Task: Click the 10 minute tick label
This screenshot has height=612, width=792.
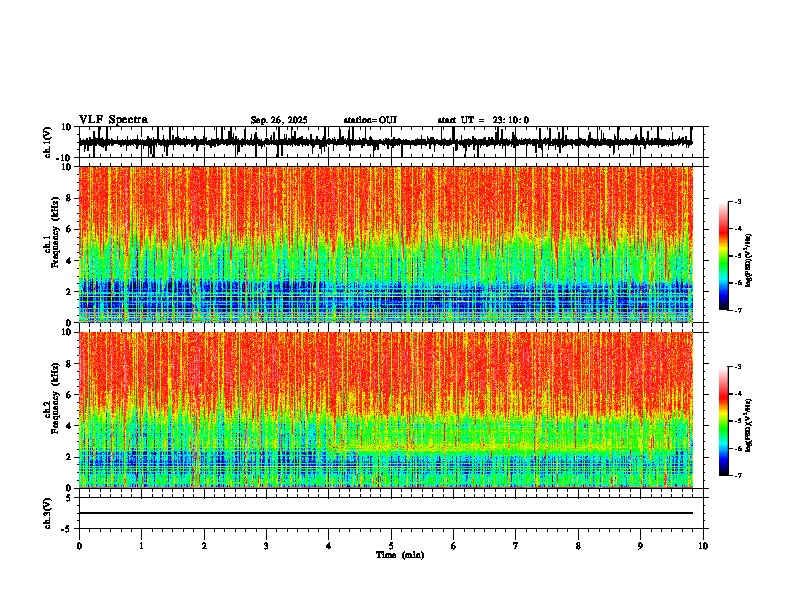Action: coord(703,546)
